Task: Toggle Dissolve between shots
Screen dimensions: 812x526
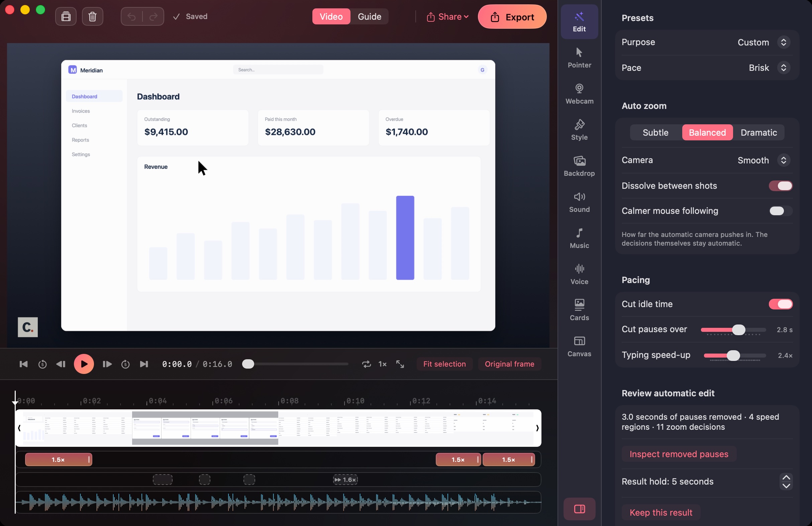Action: click(x=780, y=186)
